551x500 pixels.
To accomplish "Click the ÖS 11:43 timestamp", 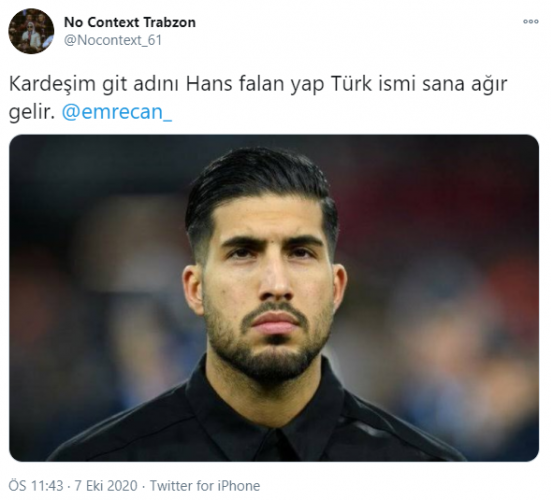I will [36, 486].
